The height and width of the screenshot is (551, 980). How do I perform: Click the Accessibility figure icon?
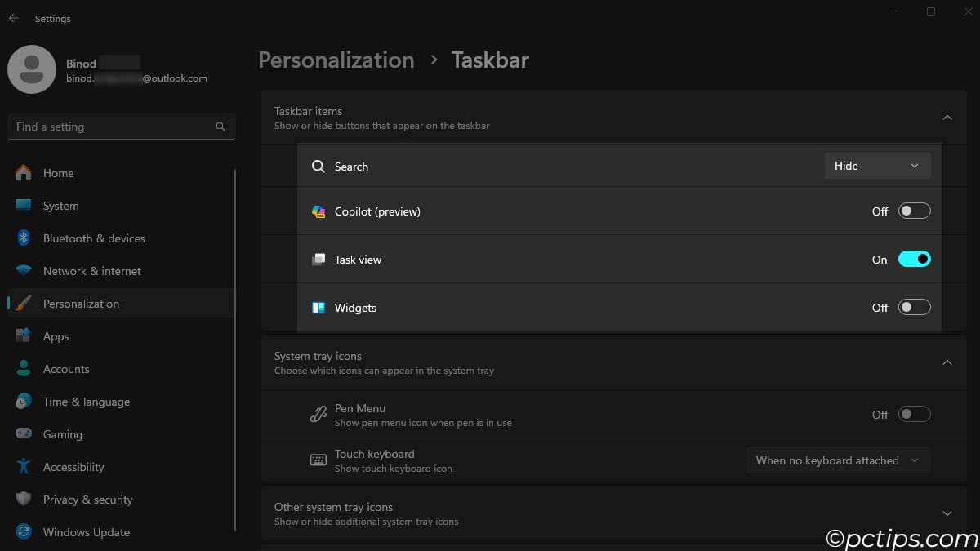tap(24, 467)
